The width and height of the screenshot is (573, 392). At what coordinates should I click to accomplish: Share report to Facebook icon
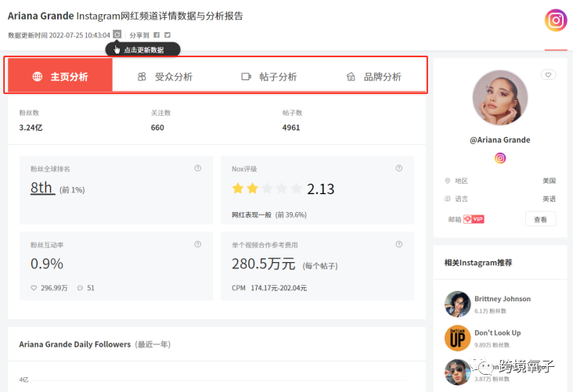click(x=157, y=35)
